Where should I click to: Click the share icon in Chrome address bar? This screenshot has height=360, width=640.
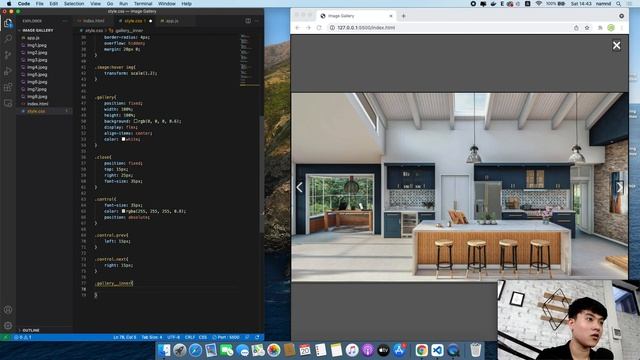(x=576, y=28)
